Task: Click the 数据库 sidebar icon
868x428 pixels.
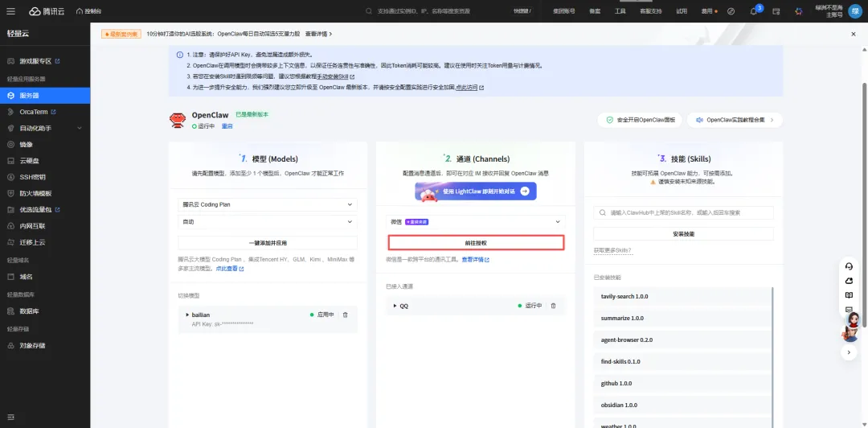Action: coord(10,311)
